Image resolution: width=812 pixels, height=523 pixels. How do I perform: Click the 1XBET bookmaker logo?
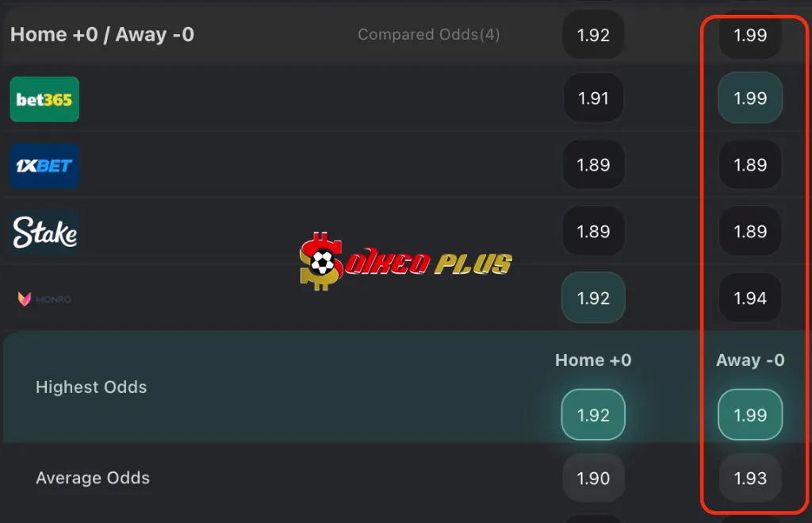tap(44, 165)
